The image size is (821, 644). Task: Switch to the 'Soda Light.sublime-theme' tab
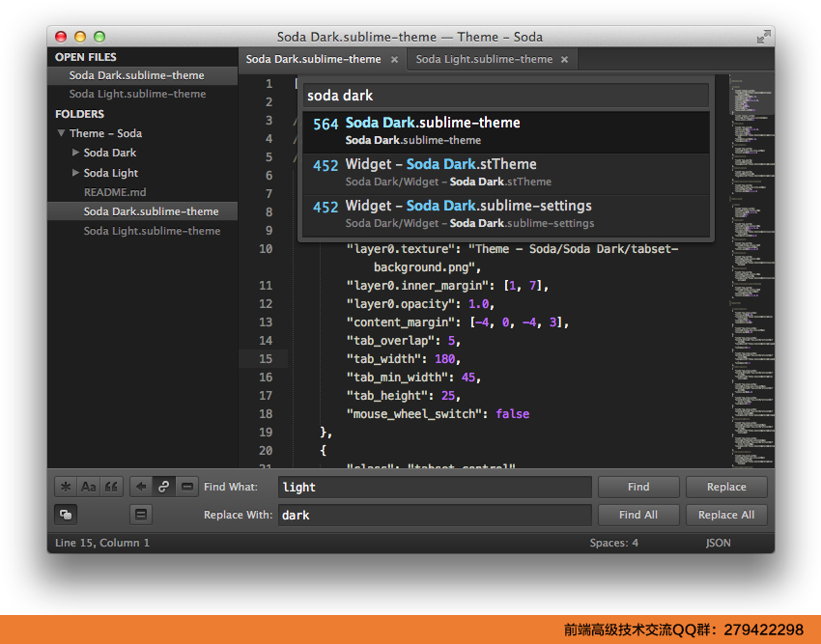(x=484, y=59)
